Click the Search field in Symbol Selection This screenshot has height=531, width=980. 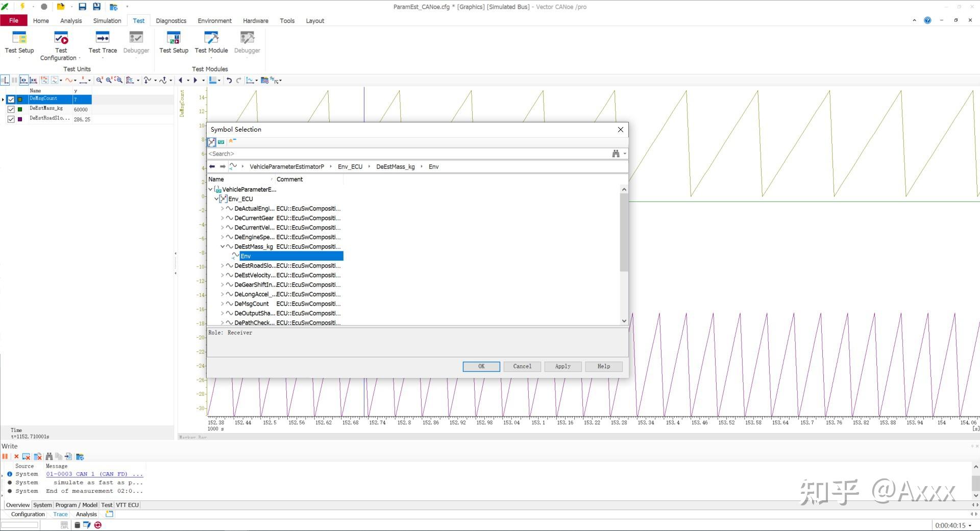408,154
